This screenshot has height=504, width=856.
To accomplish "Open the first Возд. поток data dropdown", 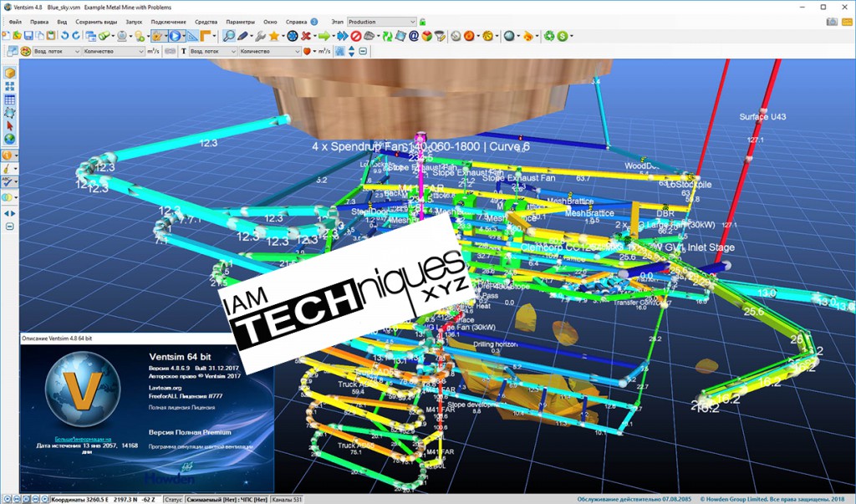I will 56,53.
